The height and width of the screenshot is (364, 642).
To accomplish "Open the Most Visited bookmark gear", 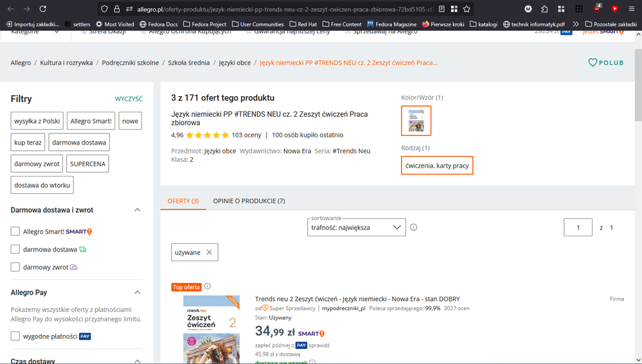I will pyautogui.click(x=115, y=24).
